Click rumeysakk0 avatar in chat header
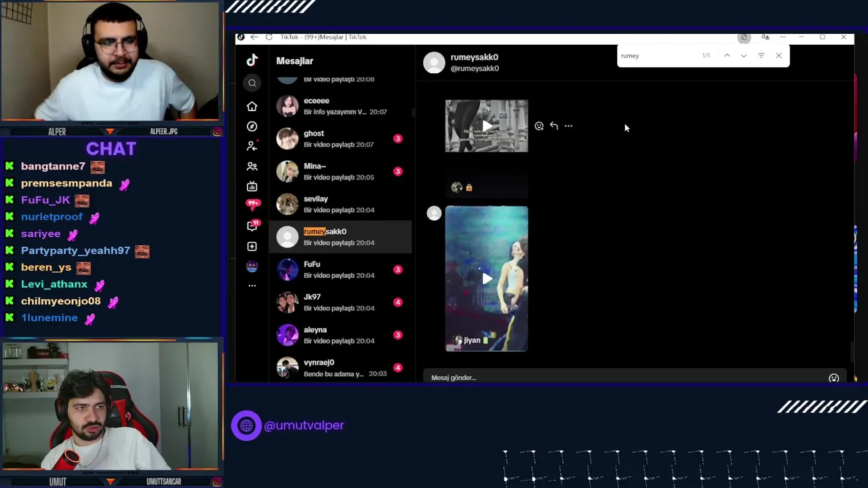 tap(434, 62)
